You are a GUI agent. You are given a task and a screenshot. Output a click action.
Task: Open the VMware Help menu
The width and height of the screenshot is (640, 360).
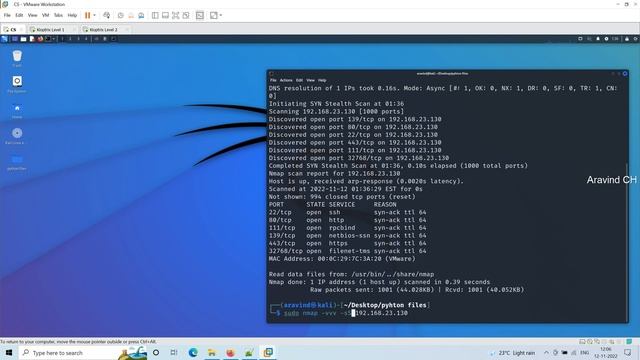72,15
